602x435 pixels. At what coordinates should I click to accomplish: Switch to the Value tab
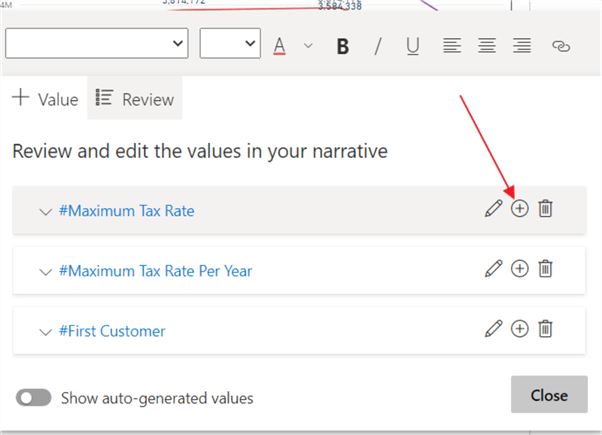pos(45,99)
